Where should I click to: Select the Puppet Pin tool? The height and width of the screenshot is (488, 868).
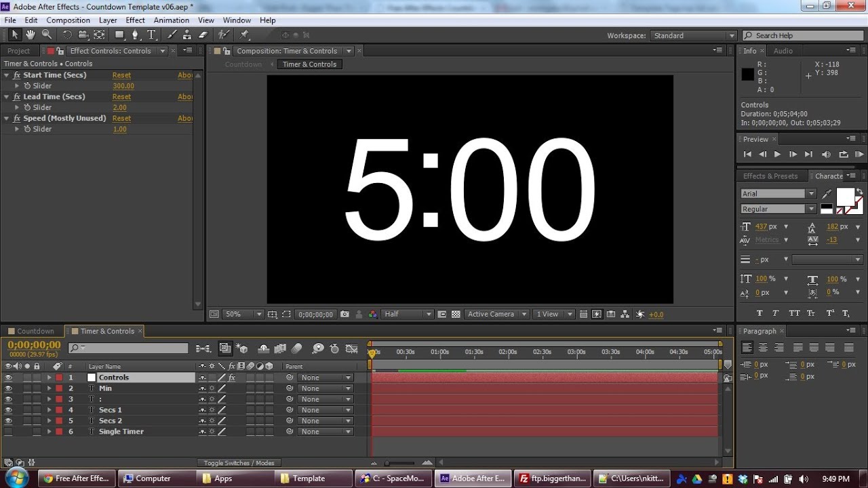(244, 35)
